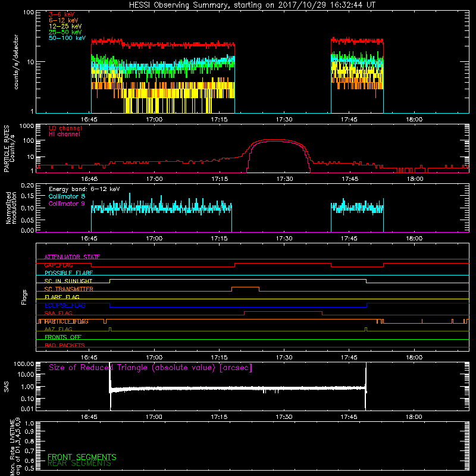Click 17:30 tick under the particle rates panel
The width and height of the screenshot is (476, 476).
(285, 179)
